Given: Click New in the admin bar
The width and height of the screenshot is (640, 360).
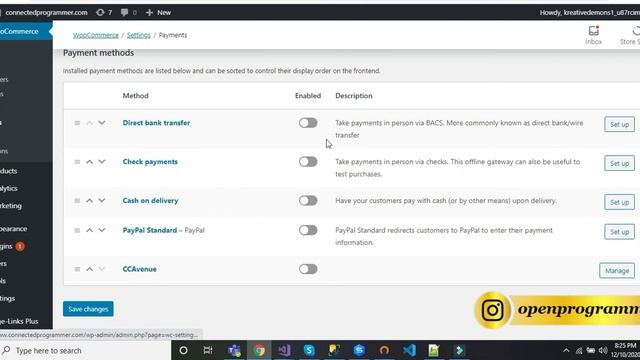Looking at the screenshot, I should point(158,12).
